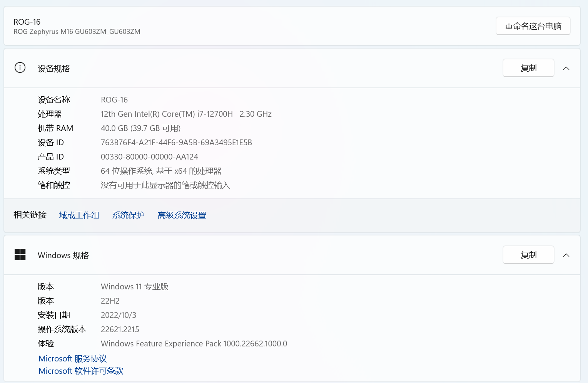Select the 没有可用于此显示器的笔或触控输入 text
This screenshot has height=383, width=588.
coord(165,185)
